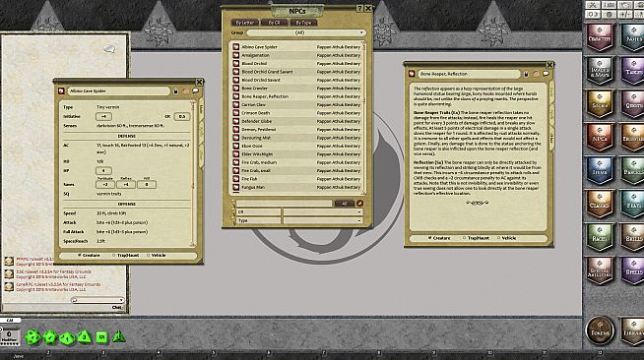The height and width of the screenshot is (360, 644).
Task: Click the Albino Cave Spider sheet scrollbar
Action: tap(193, 174)
